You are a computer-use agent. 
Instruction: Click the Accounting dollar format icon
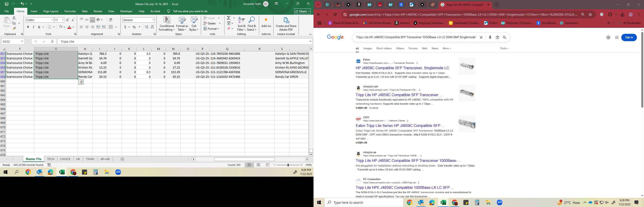click(x=125, y=27)
